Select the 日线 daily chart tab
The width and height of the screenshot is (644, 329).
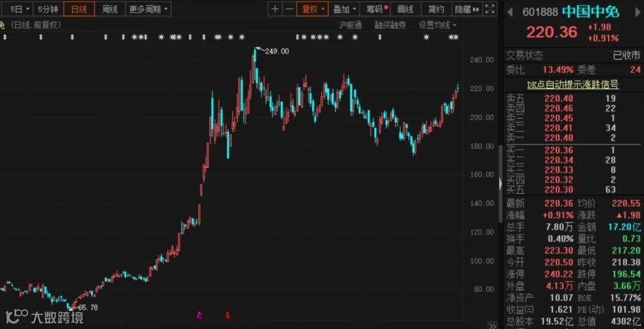coord(79,9)
